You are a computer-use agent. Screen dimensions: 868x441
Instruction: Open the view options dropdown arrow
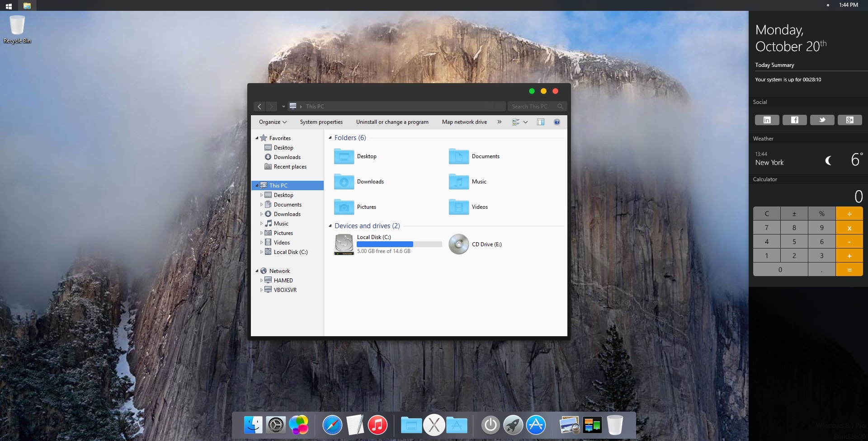pos(525,122)
